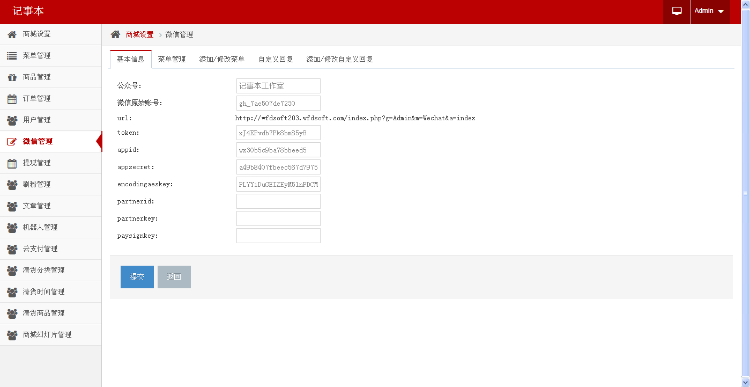The width and height of the screenshot is (750, 387).
Task: Click the 'paysignkey:' label
Action: (137, 236)
